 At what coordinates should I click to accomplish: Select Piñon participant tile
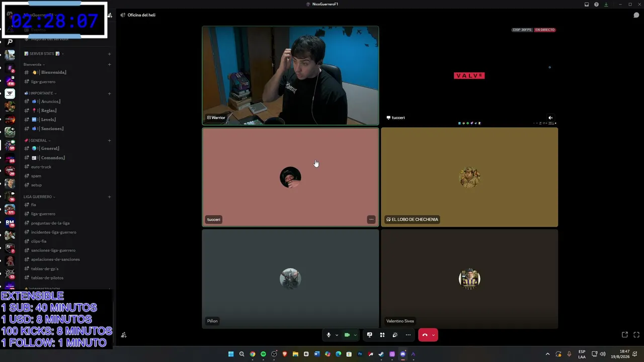coord(290,279)
